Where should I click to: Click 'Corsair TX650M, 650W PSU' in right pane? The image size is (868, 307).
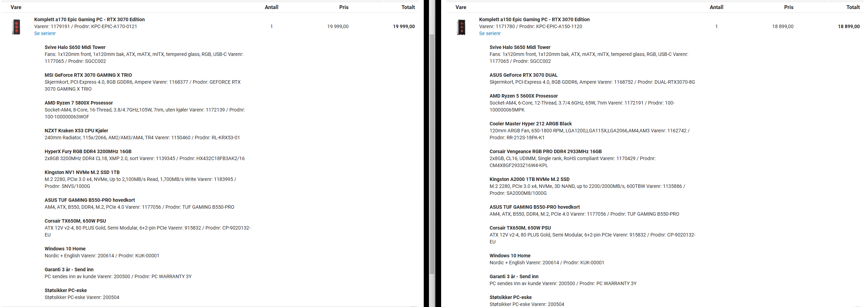coord(520,228)
